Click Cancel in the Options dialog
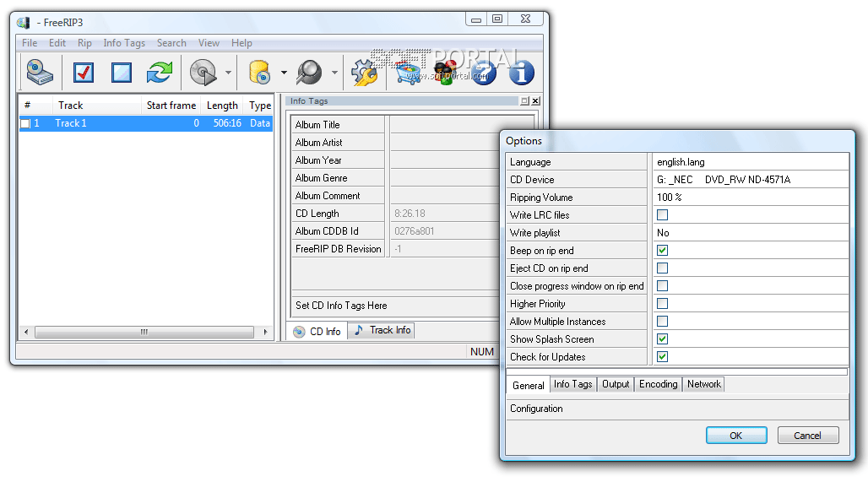The width and height of the screenshot is (868, 482). 808,436
